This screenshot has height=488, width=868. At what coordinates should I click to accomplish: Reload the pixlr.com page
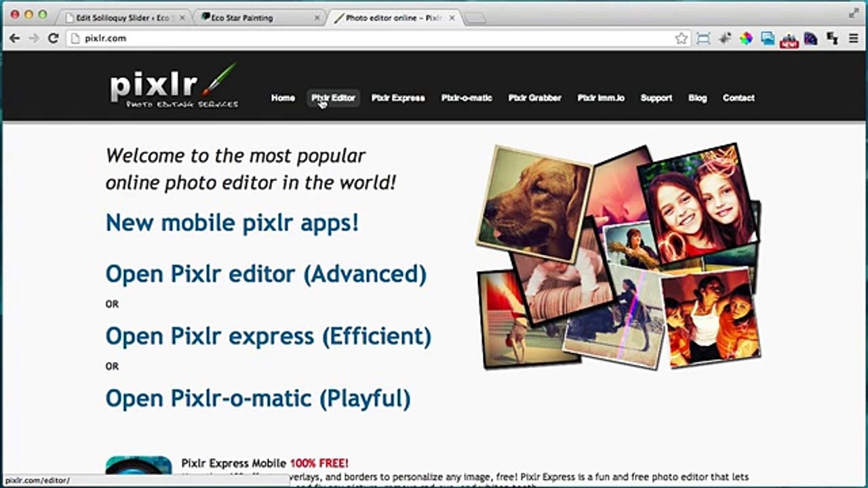tap(54, 39)
